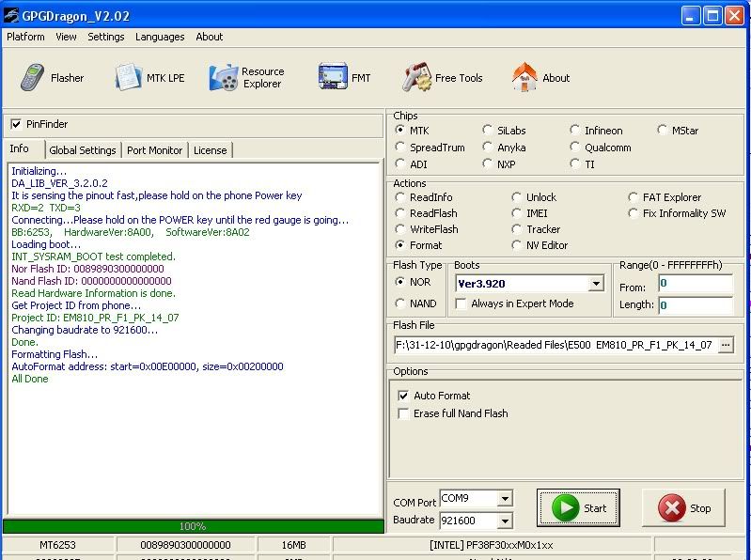Click the [INTEL] PF38F30xxM0x1xx status entry
This screenshot has height=560, width=751.
492,545
